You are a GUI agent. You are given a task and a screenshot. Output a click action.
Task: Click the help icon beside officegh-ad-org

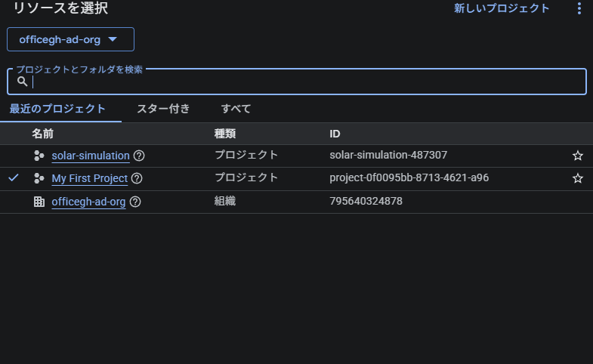coord(135,202)
